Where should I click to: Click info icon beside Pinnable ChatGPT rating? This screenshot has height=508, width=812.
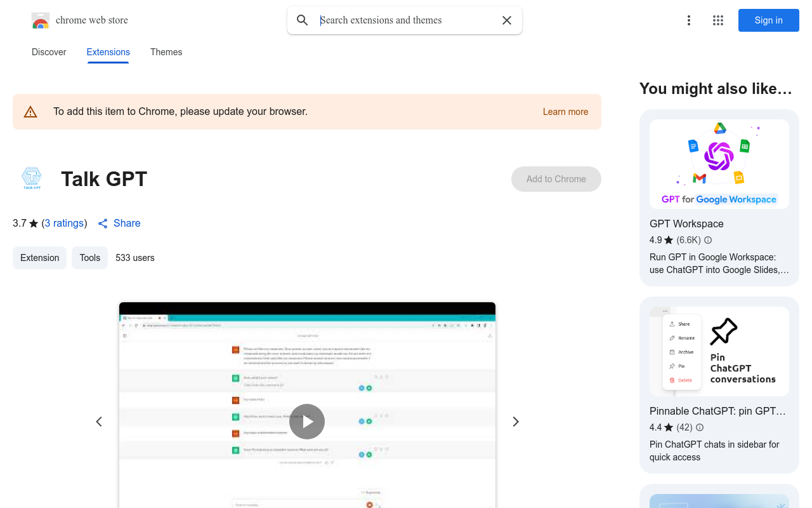point(700,427)
